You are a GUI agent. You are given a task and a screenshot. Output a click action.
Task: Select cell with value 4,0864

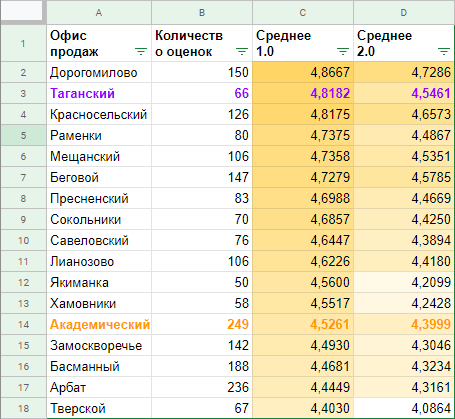(x=404, y=408)
